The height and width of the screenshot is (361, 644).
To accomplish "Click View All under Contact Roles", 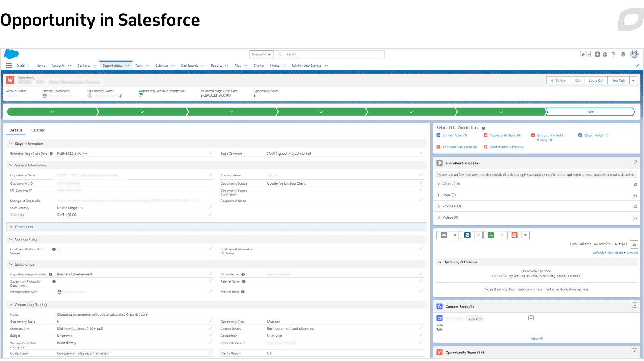I will click(x=537, y=338).
